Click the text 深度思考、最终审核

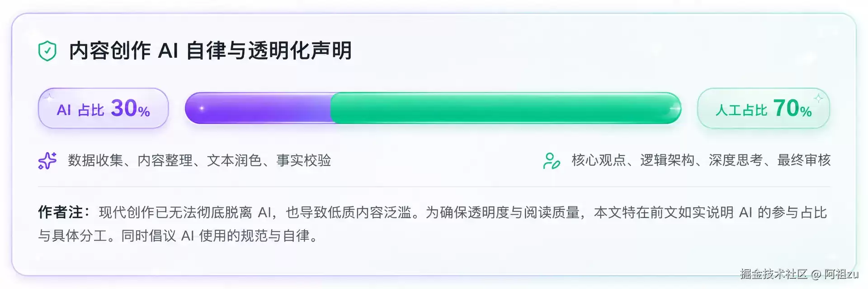click(x=770, y=160)
